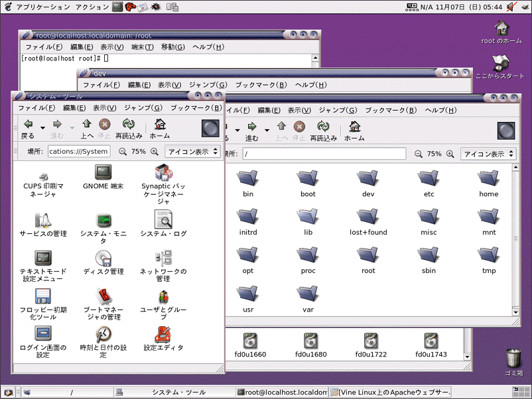532x399 pixels.
Task: Open the Synaptic package manager icon
Action: click(x=163, y=174)
